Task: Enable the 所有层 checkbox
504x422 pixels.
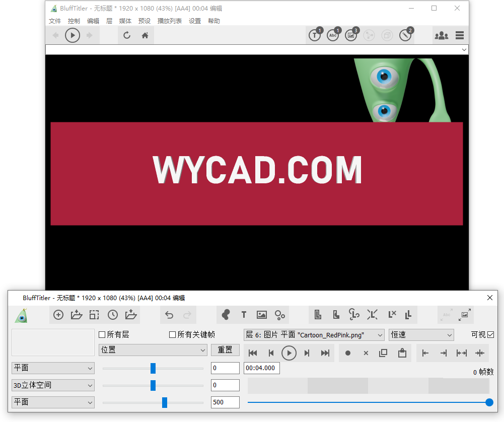Action: (x=102, y=335)
